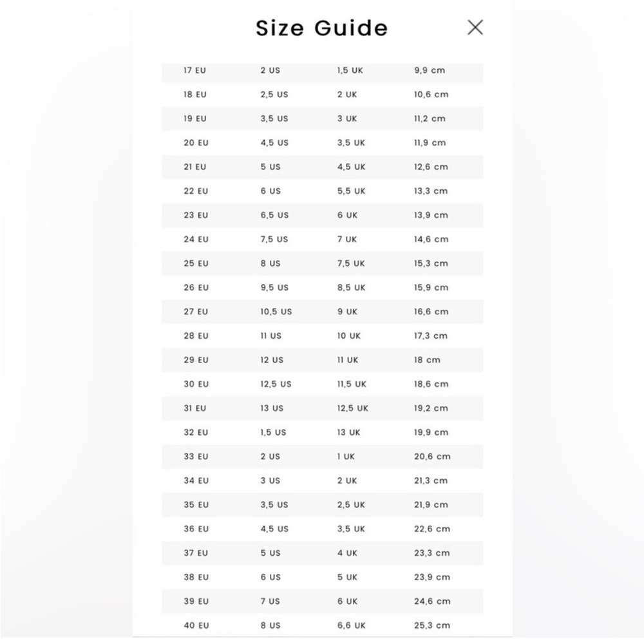Click the 10,5 US size entry
The image size is (644, 644).
pos(276,312)
